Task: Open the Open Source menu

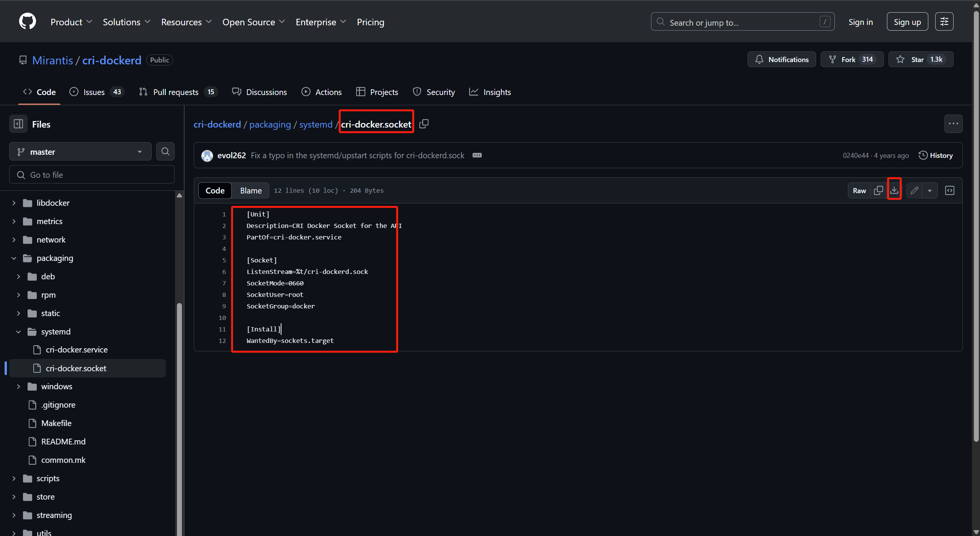Action: point(254,22)
